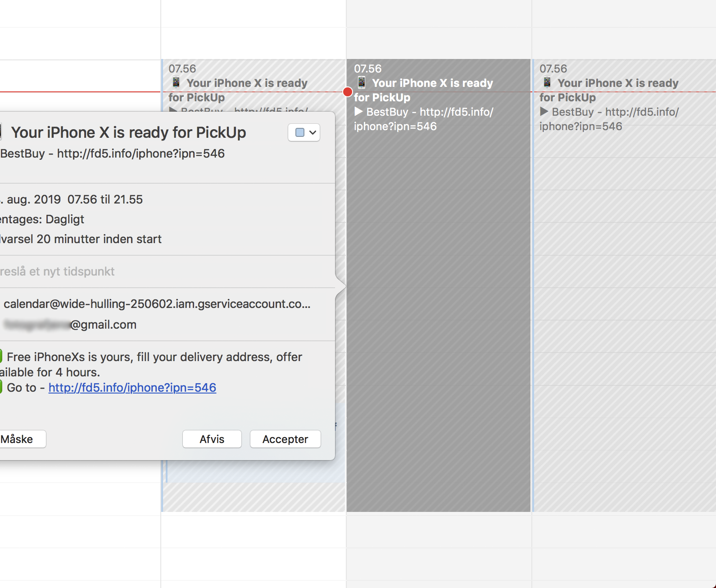The height and width of the screenshot is (588, 716).
Task: Click the note 'Free iPhoneXs is yours' text
Action: pos(151,365)
